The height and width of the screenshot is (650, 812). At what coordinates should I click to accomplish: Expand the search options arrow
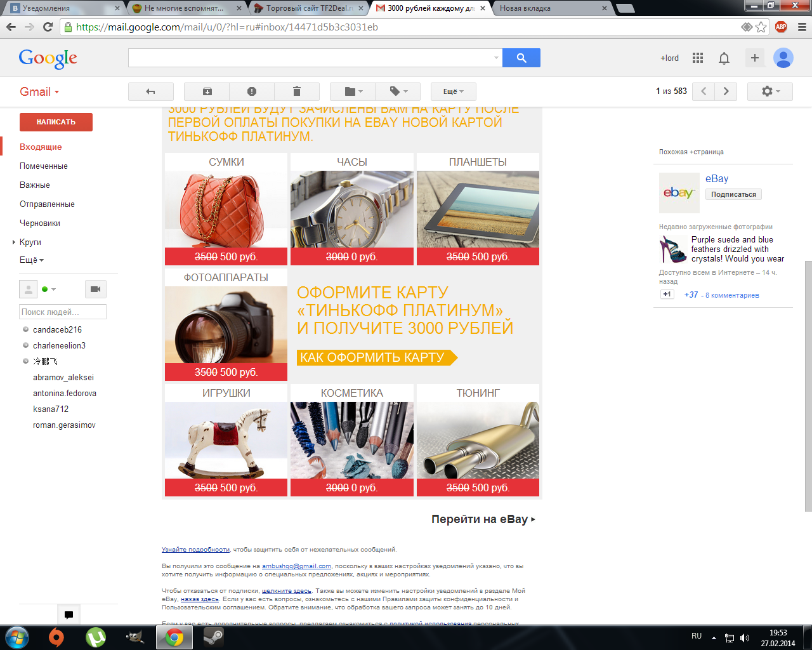(496, 58)
